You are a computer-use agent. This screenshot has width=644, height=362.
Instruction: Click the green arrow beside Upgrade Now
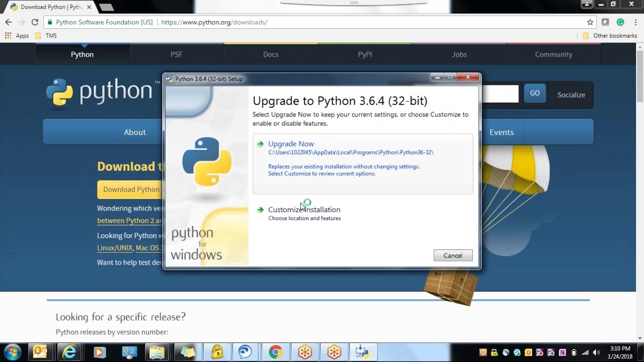260,144
